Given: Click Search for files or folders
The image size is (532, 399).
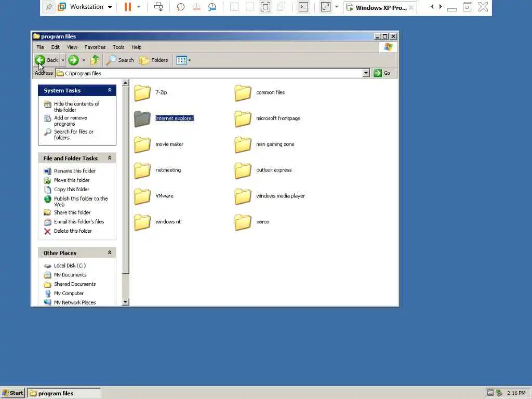Looking at the screenshot, I should tap(73, 135).
